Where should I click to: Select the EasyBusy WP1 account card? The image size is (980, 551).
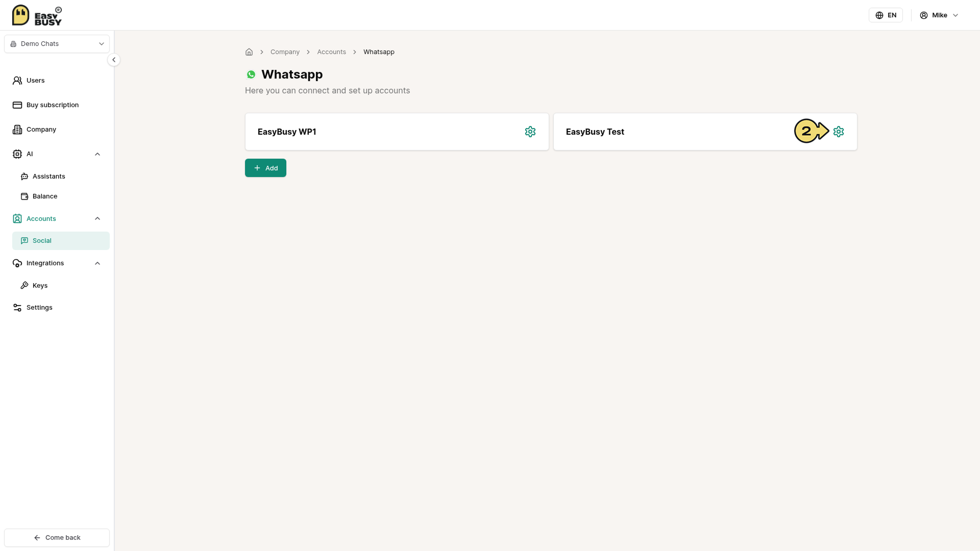[397, 132]
